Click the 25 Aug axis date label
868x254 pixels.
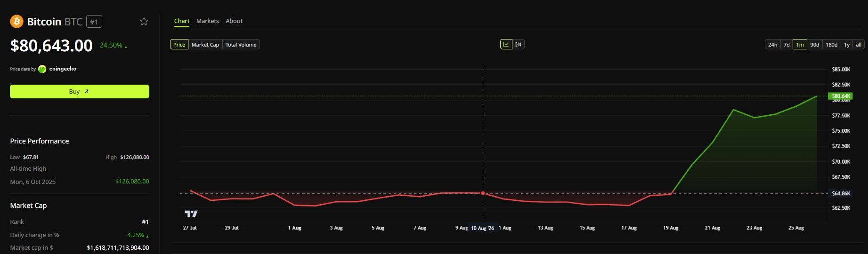pos(796,228)
